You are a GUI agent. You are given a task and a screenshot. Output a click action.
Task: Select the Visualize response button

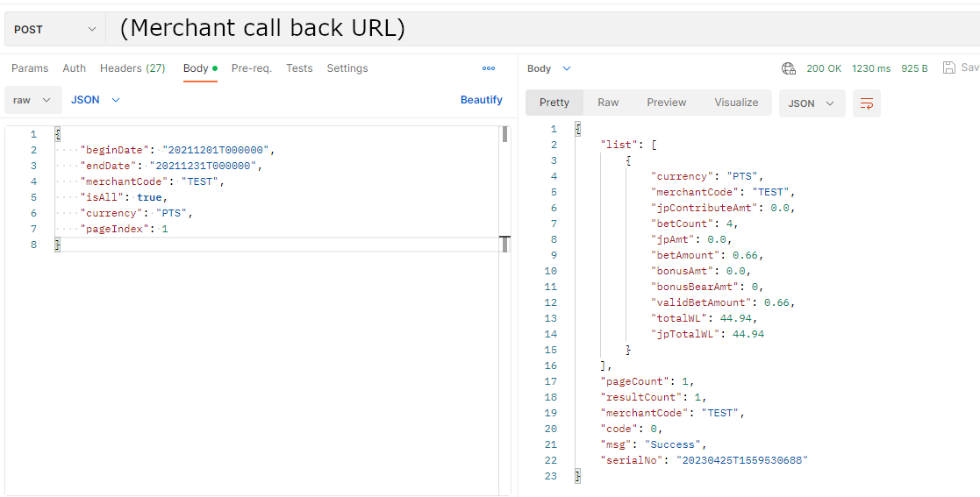pos(735,103)
